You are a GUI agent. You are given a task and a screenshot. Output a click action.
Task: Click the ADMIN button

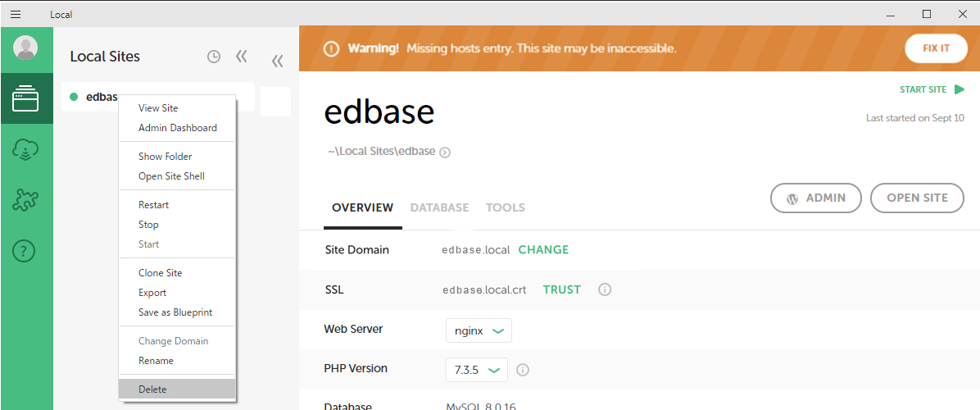click(815, 198)
